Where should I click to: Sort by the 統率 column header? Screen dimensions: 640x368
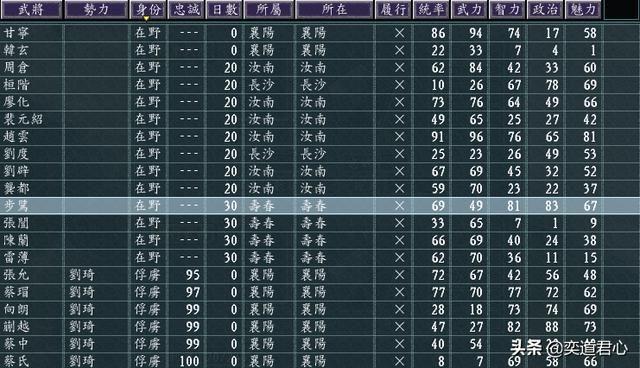(431, 9)
